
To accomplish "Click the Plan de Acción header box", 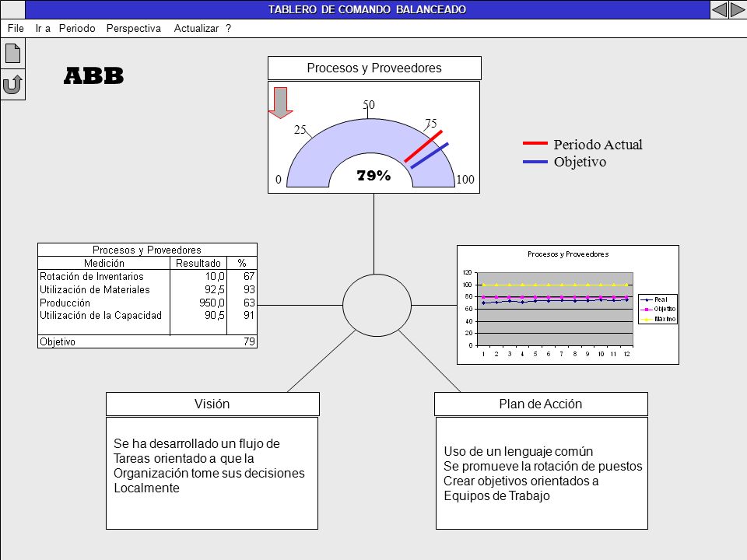I will (541, 404).
